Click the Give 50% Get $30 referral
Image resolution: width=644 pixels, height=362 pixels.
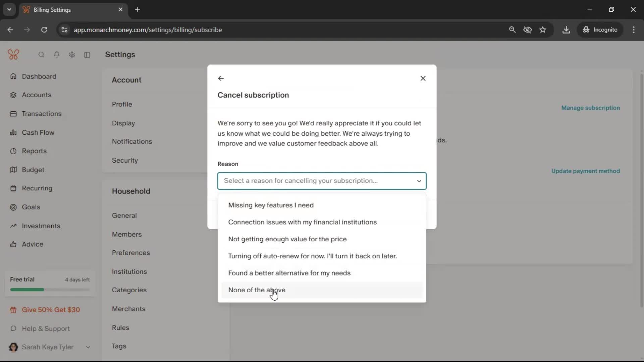(51, 310)
